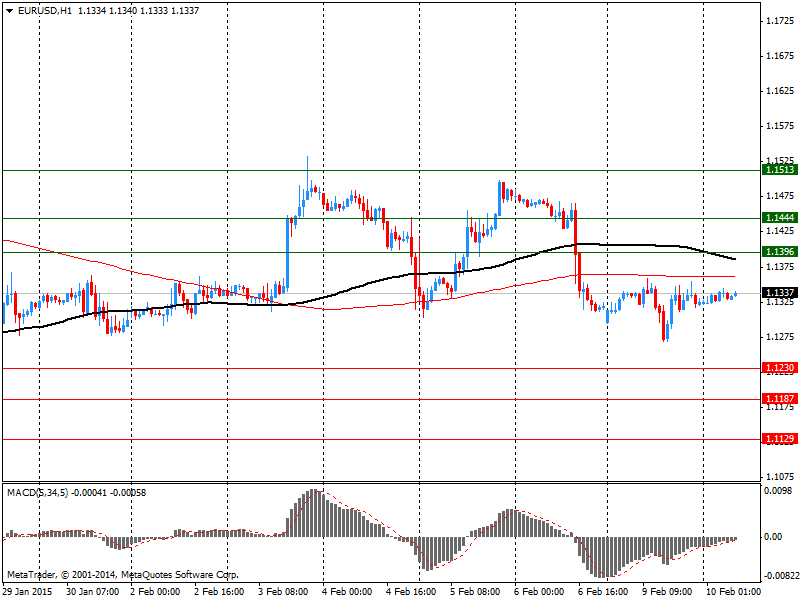Select the 1.1444 green level label
800x600 pixels.
point(780,218)
